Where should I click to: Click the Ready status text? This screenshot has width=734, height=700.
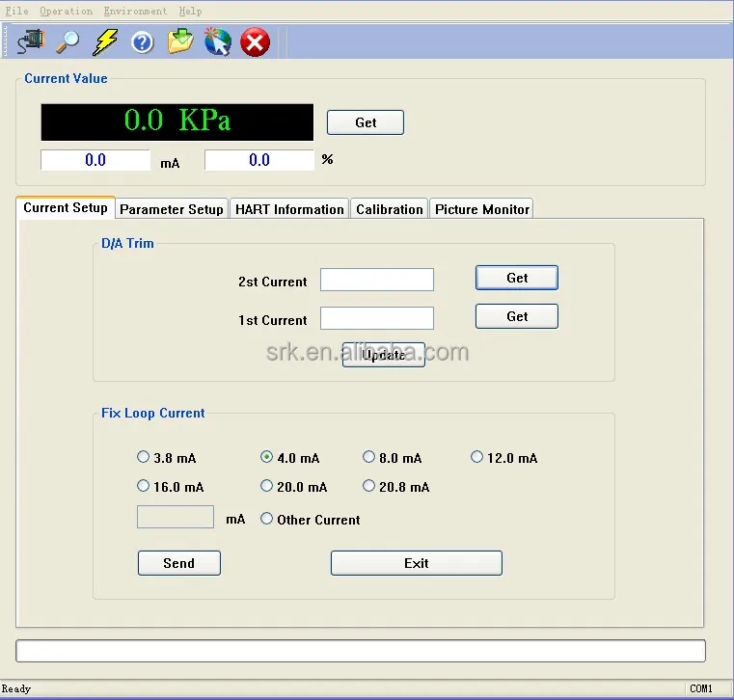coord(16,688)
